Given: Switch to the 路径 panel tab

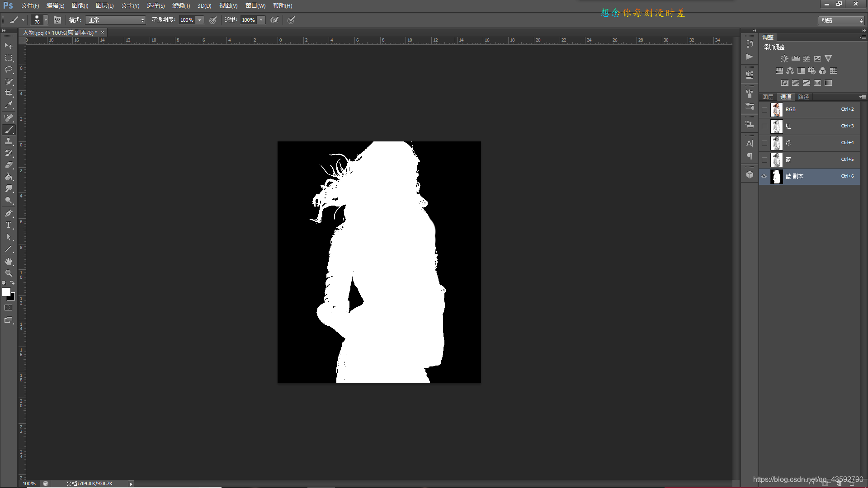Looking at the screenshot, I should pos(803,97).
